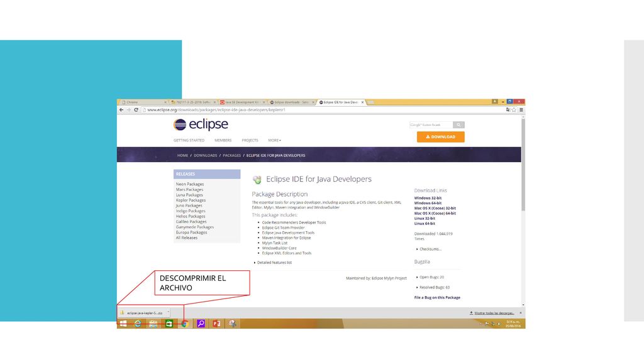Open the GETTING STARTED menu item
644x362 pixels.
pos(189,140)
